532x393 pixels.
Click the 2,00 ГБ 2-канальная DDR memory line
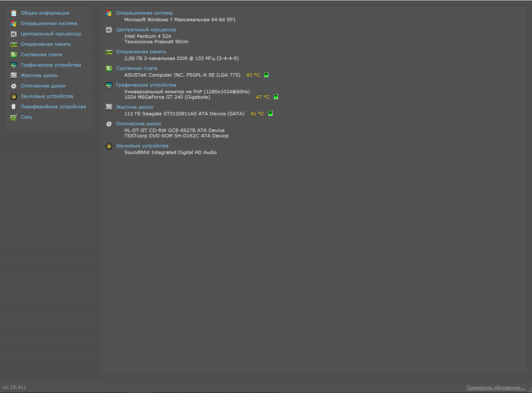(181, 58)
